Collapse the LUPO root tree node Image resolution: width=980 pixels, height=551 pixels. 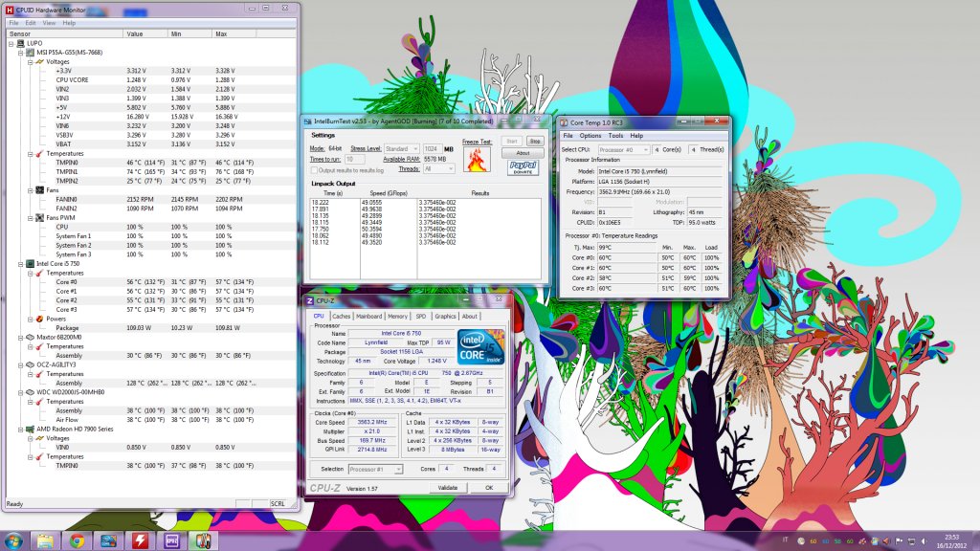click(x=11, y=44)
